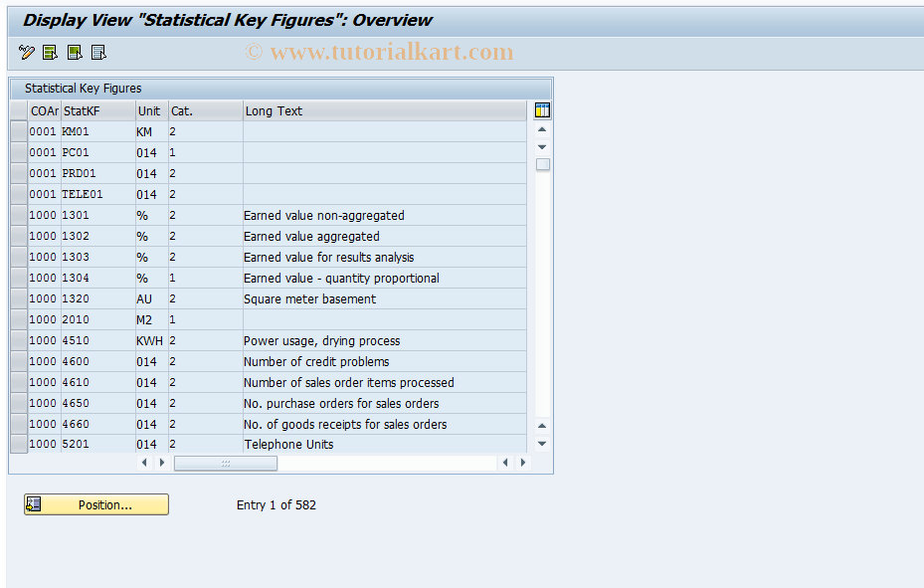Click the Entry 1 of 582 text
This screenshot has height=588, width=924.
[x=276, y=504]
